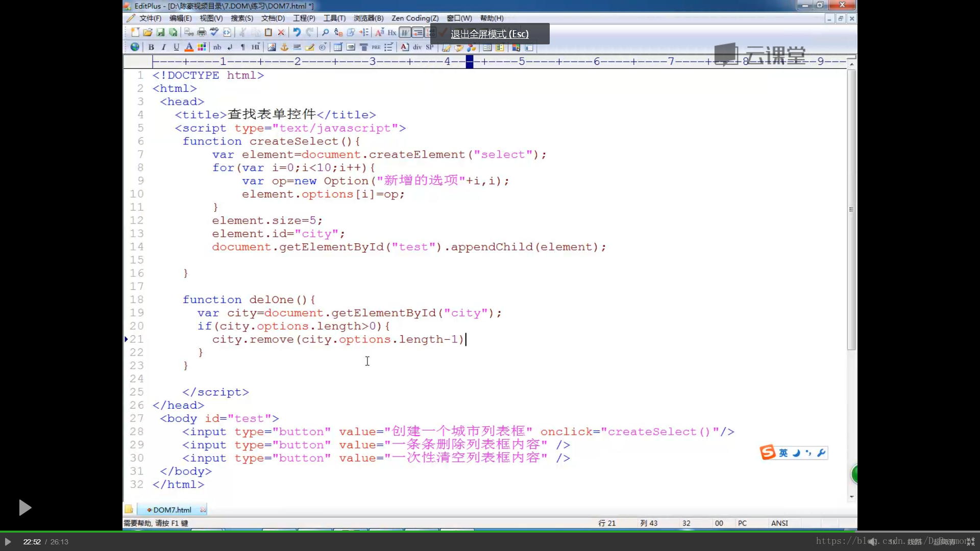Viewport: 980px width, 551px height.
Task: Click the editor scrollbar up arrow
Action: coord(851,64)
